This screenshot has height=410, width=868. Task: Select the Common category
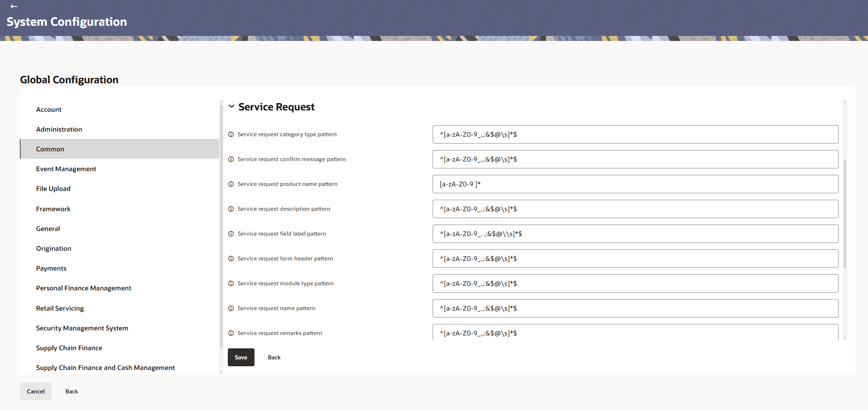119,149
